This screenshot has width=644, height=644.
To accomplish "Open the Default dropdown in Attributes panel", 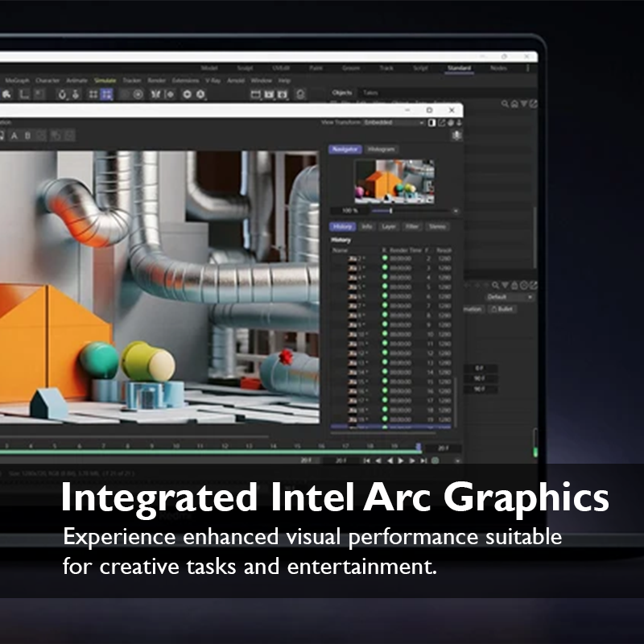I will [510, 296].
